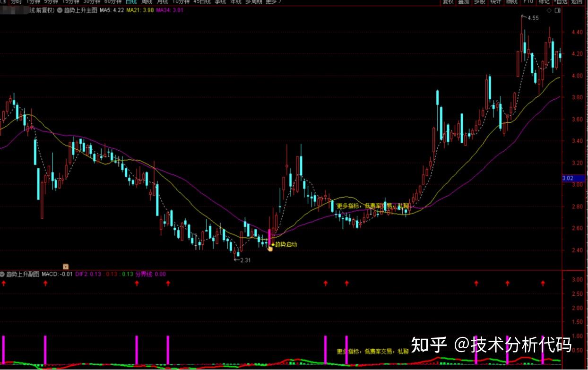Click the 趋势上升主图 indicator name
Screen dimensions: 588x370
(80, 10)
